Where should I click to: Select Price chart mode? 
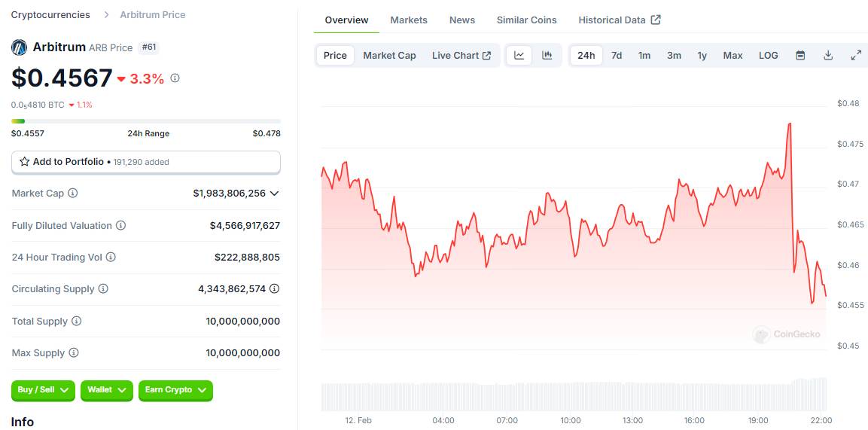(335, 55)
